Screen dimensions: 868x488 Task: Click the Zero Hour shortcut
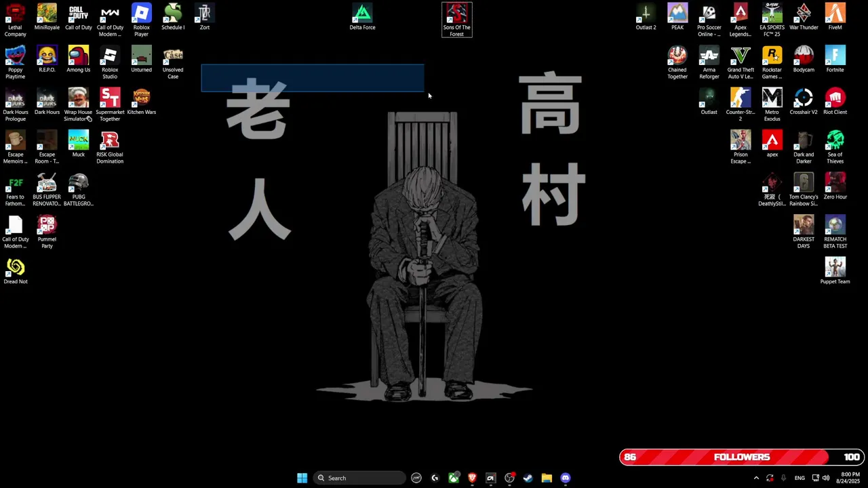835,187
